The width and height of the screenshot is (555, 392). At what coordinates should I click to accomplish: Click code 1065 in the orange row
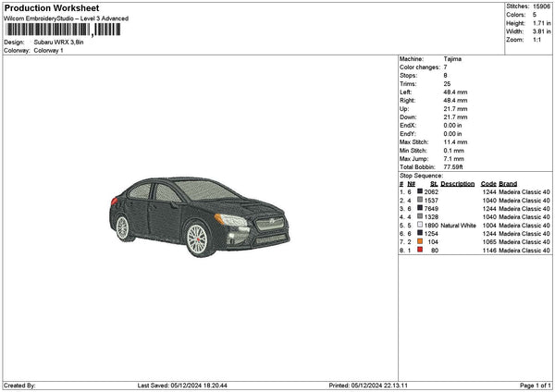pyautogui.click(x=489, y=242)
